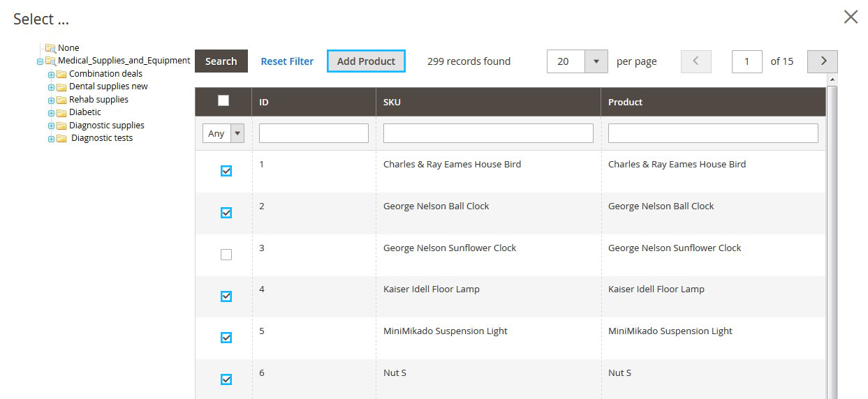
Task: Select the Diagnostic supplies label
Action: [x=107, y=126]
